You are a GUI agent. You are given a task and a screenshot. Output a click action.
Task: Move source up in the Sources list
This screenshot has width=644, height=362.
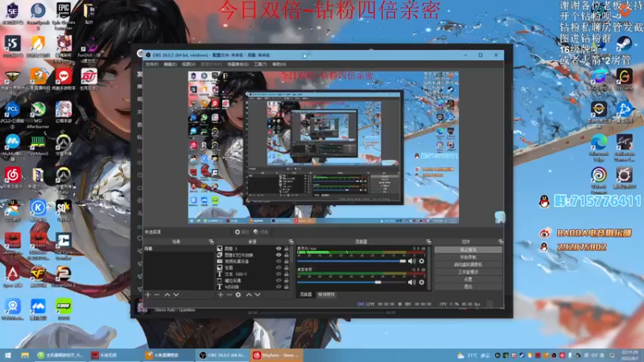coord(249,294)
